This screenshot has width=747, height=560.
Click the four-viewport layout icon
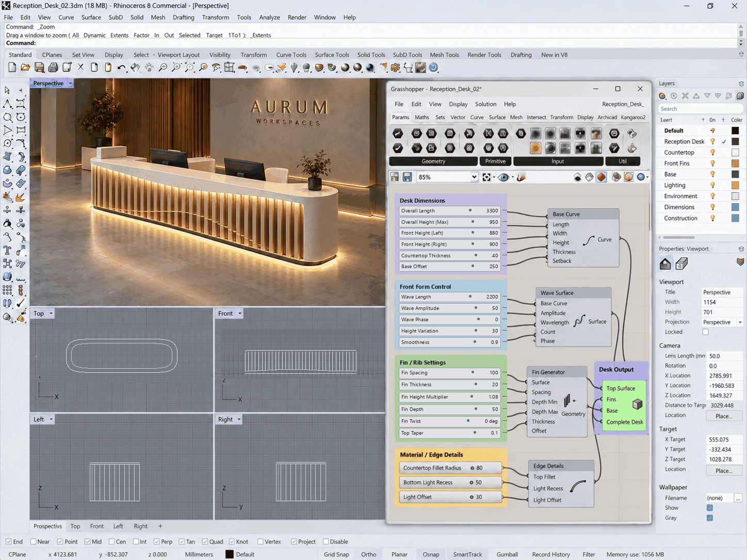click(x=230, y=68)
